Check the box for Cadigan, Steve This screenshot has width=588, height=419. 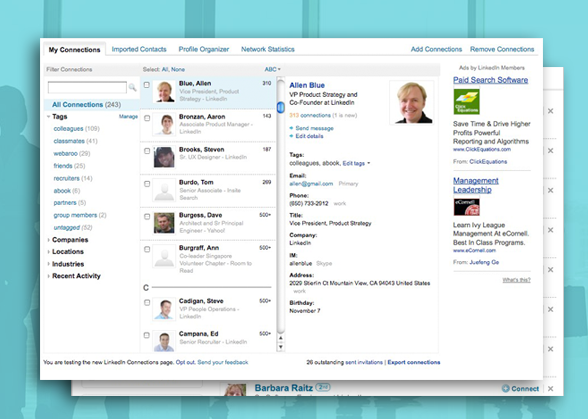tap(147, 302)
